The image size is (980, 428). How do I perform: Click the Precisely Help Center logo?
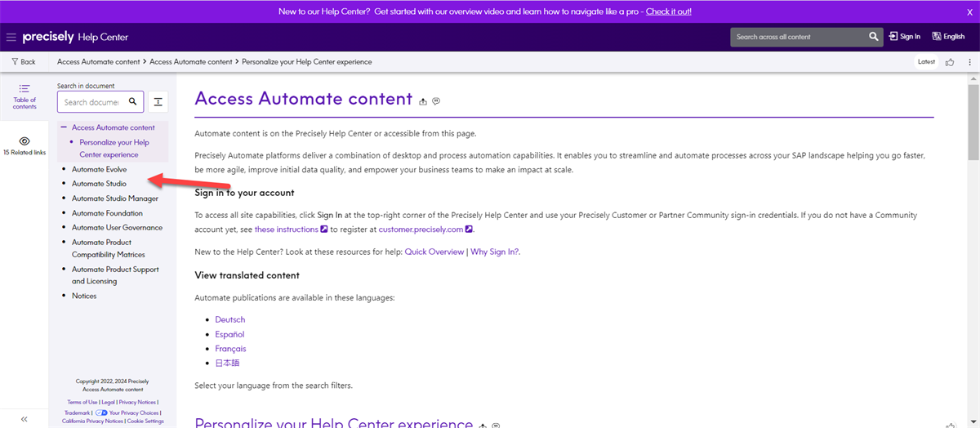(75, 37)
